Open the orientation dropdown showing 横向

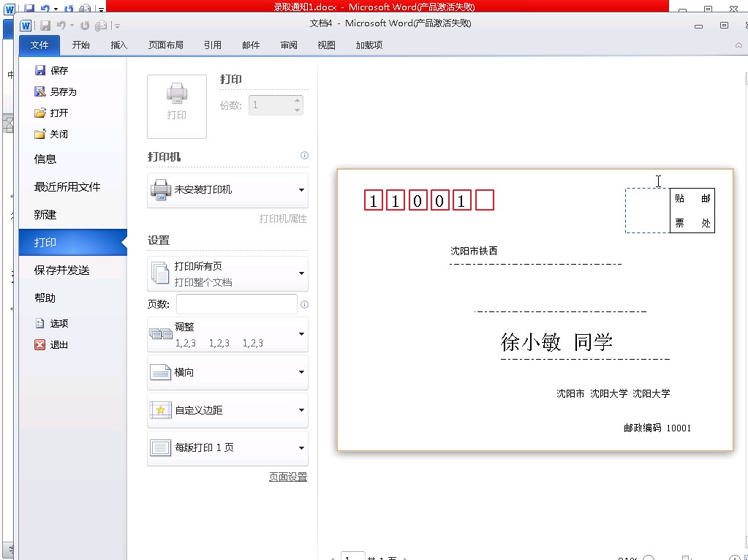coord(227,372)
